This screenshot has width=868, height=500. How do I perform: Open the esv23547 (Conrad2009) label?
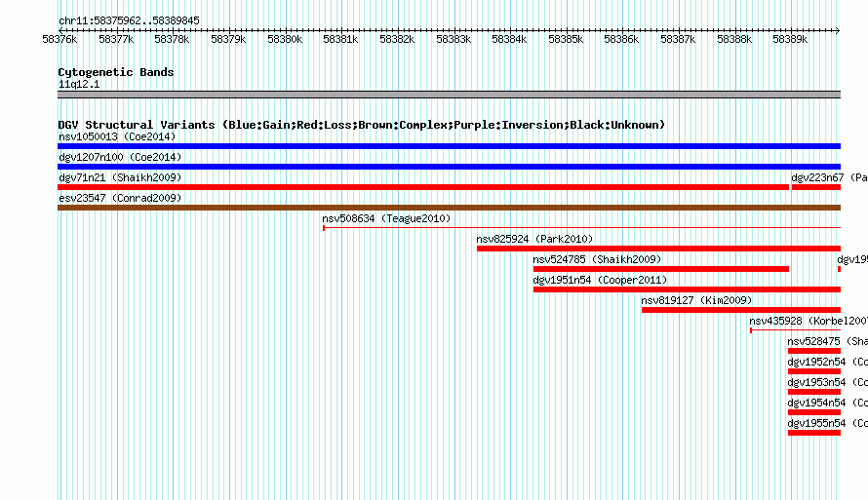point(120,198)
